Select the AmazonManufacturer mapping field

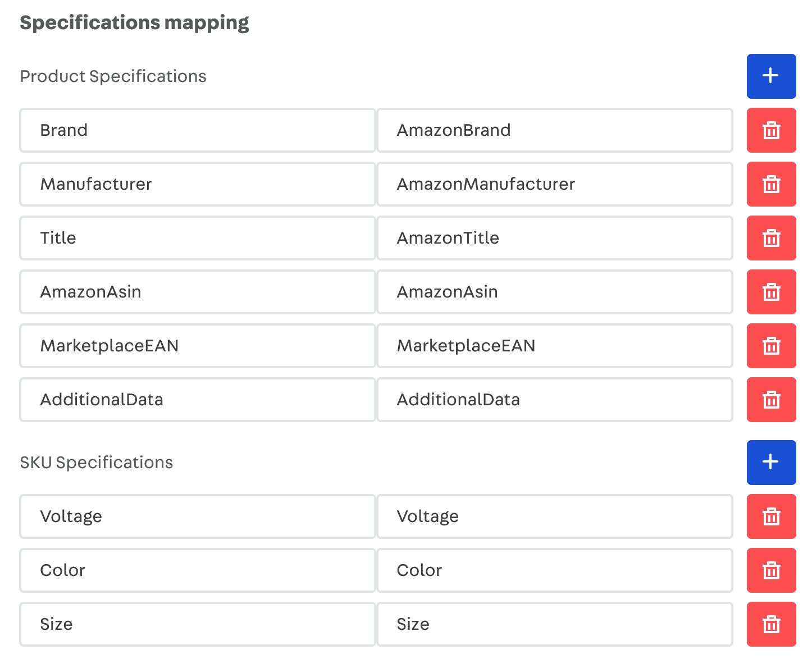[555, 184]
